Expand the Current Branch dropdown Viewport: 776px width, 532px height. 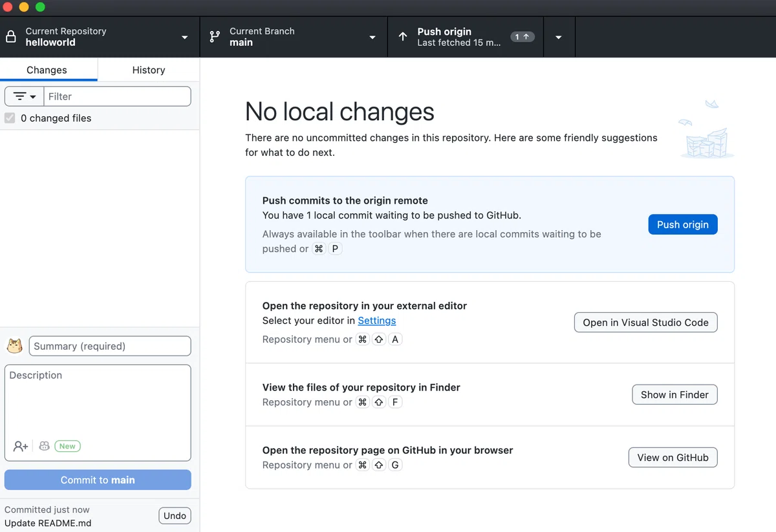point(372,37)
